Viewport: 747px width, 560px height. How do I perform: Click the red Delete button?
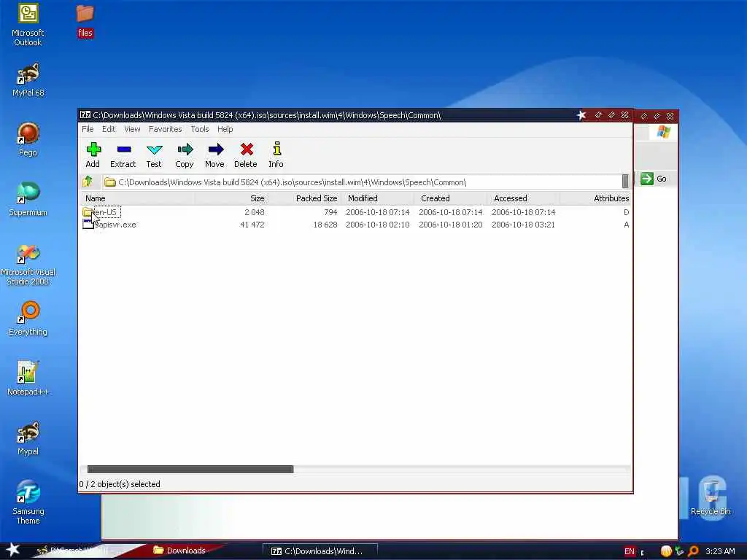click(x=246, y=155)
